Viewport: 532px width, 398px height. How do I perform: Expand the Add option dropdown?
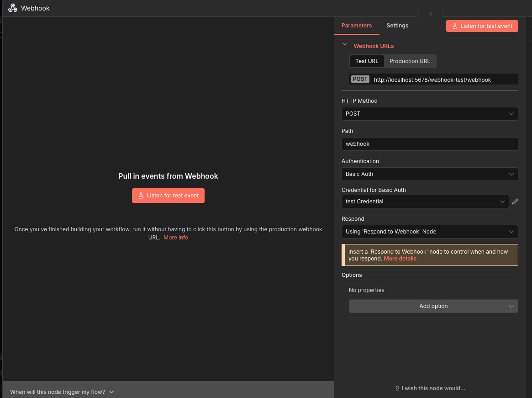[x=433, y=306]
